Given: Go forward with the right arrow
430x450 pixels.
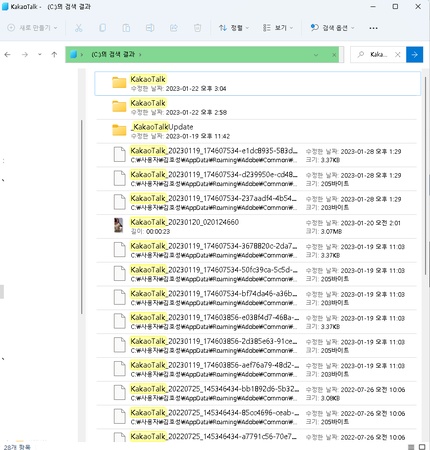Looking at the screenshot, I should (25, 54).
